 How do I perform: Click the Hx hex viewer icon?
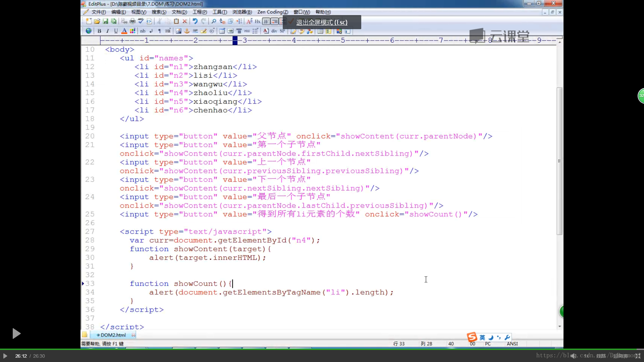[x=258, y=21]
